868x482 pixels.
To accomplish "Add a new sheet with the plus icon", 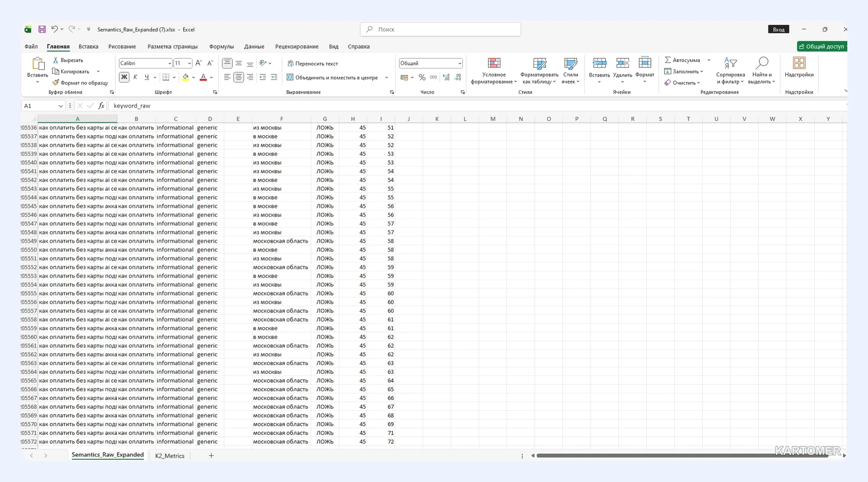I will tap(211, 455).
